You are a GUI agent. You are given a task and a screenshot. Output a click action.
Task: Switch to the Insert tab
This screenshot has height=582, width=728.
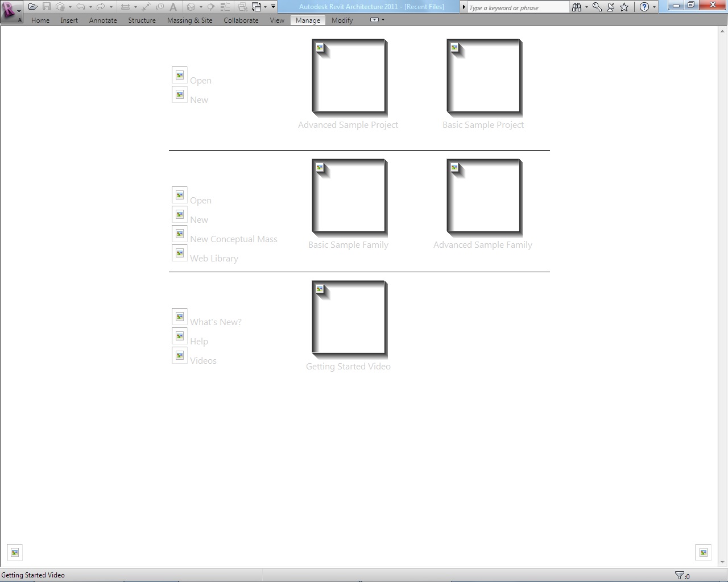(69, 20)
